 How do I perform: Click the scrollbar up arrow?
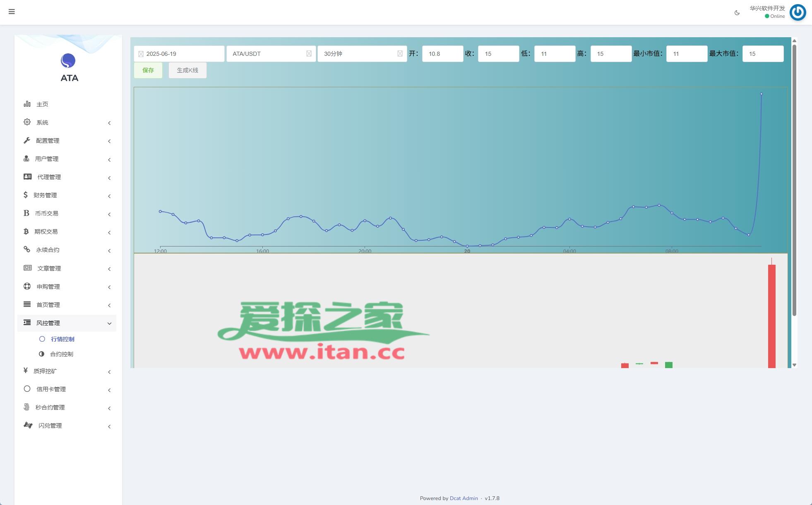pyautogui.click(x=794, y=41)
